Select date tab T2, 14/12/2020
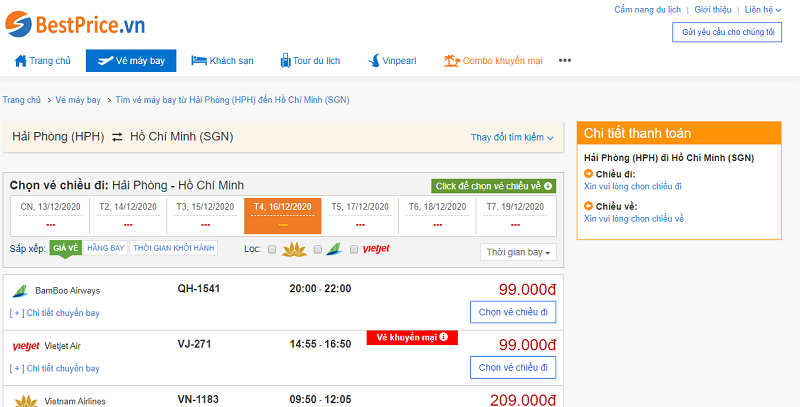 (x=128, y=216)
